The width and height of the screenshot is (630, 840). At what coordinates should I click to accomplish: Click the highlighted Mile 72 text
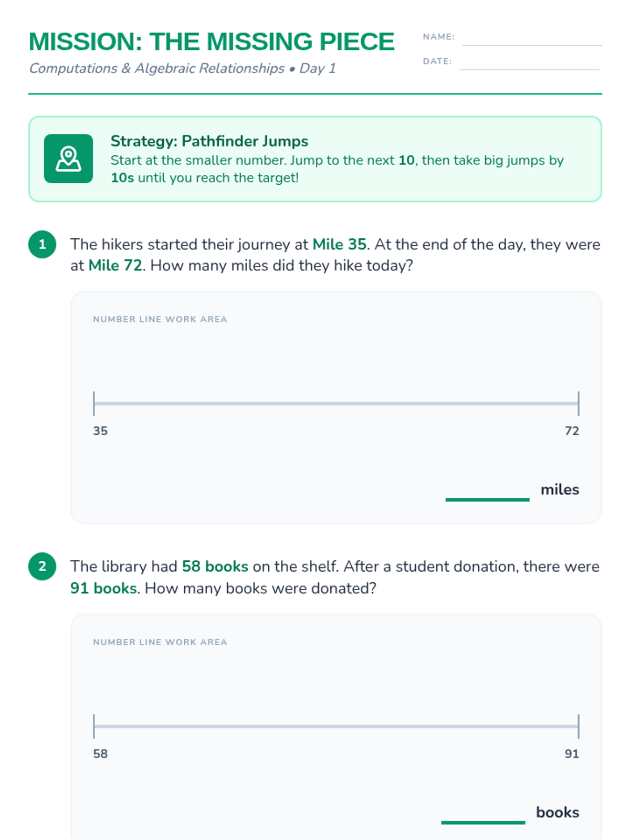point(115,266)
